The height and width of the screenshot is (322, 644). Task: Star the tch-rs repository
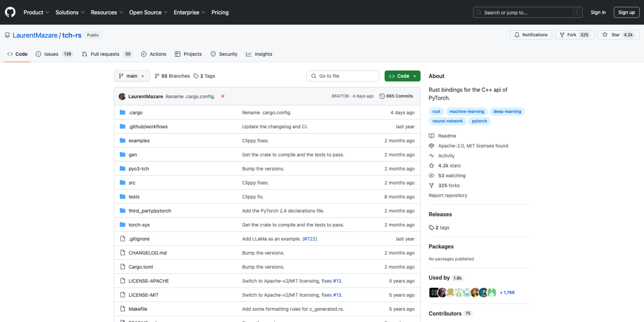pos(618,35)
